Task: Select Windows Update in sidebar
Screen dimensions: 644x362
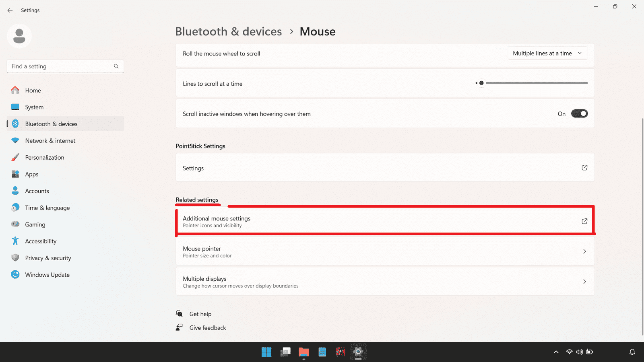Action: pyautogui.click(x=47, y=275)
